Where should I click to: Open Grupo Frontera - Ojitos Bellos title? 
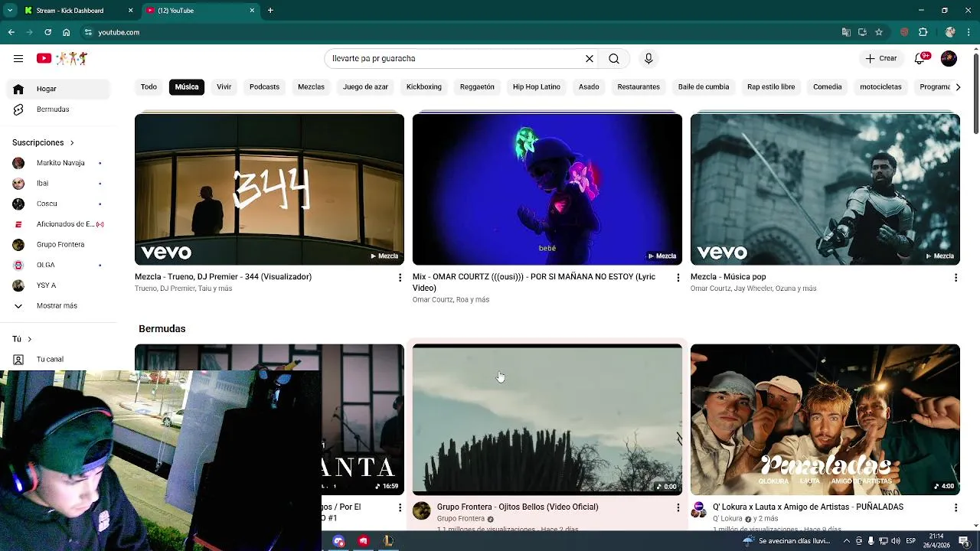pos(518,507)
